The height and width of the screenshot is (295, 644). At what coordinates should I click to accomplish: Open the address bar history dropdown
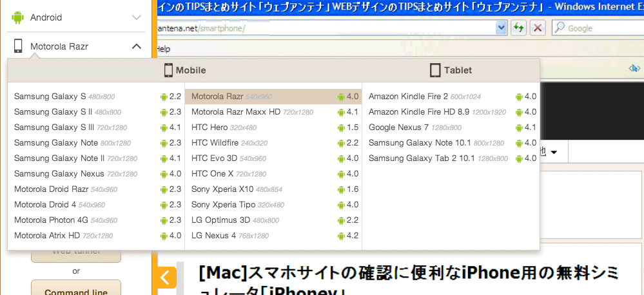click(502, 28)
